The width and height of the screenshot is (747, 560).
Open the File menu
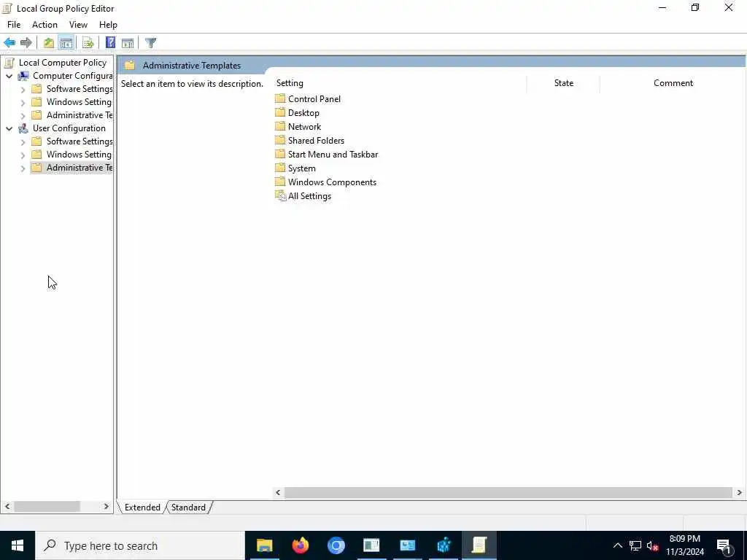coord(14,25)
